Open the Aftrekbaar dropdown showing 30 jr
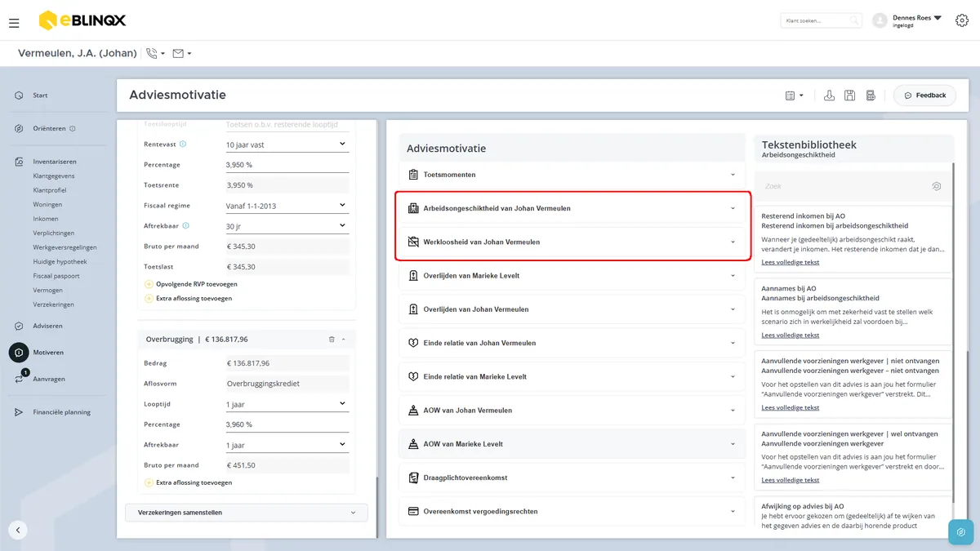Viewport: 980px width, 551px height. (287, 225)
